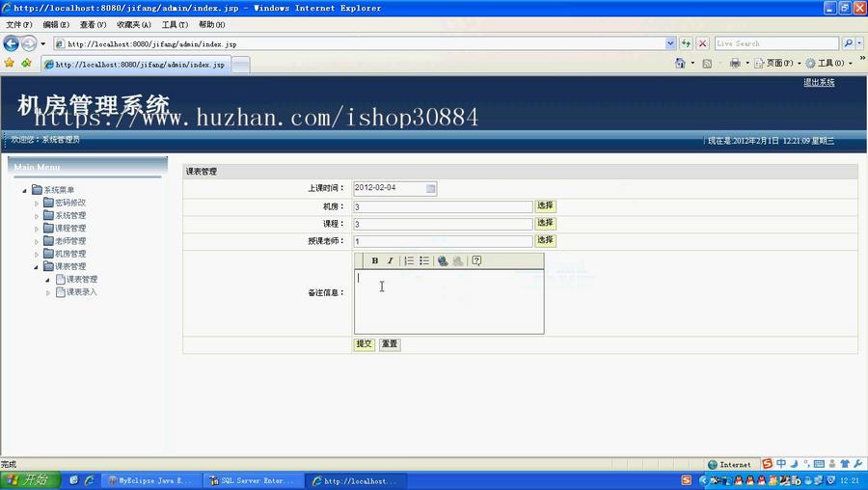
Task: Click the 课程 input field
Action: pos(443,224)
